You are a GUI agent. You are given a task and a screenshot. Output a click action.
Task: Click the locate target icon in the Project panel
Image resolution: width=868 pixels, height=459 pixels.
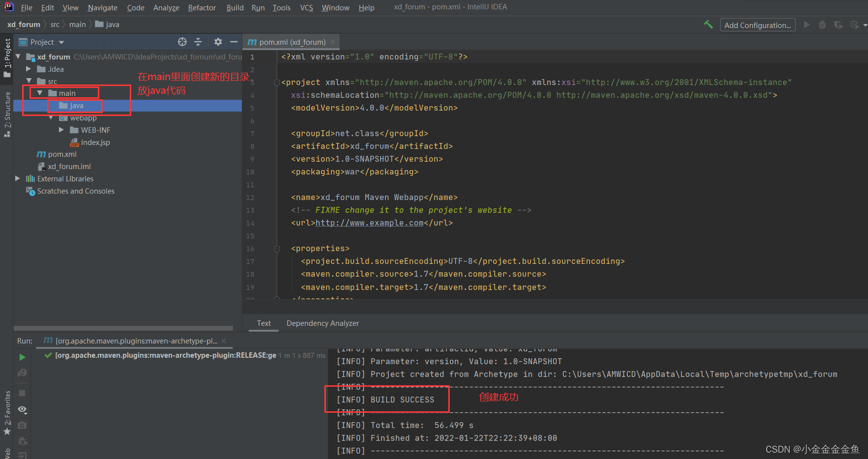182,42
